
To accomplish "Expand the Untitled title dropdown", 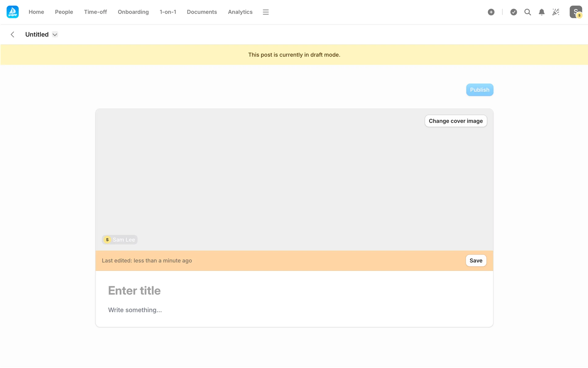I will coord(55,34).
